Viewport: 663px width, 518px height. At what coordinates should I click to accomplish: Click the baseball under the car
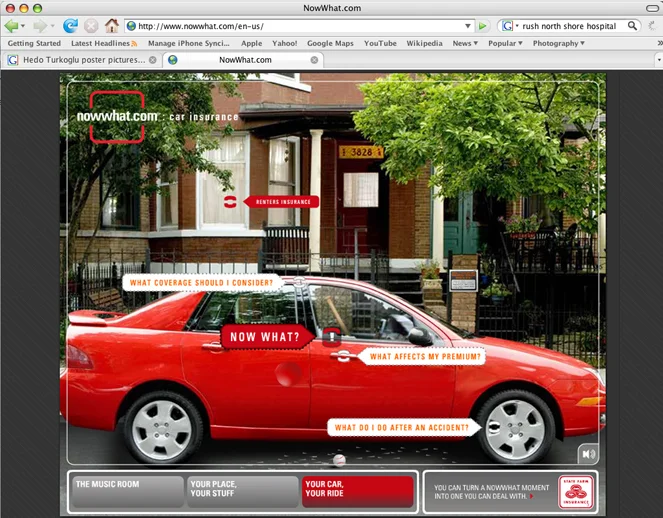point(339,460)
